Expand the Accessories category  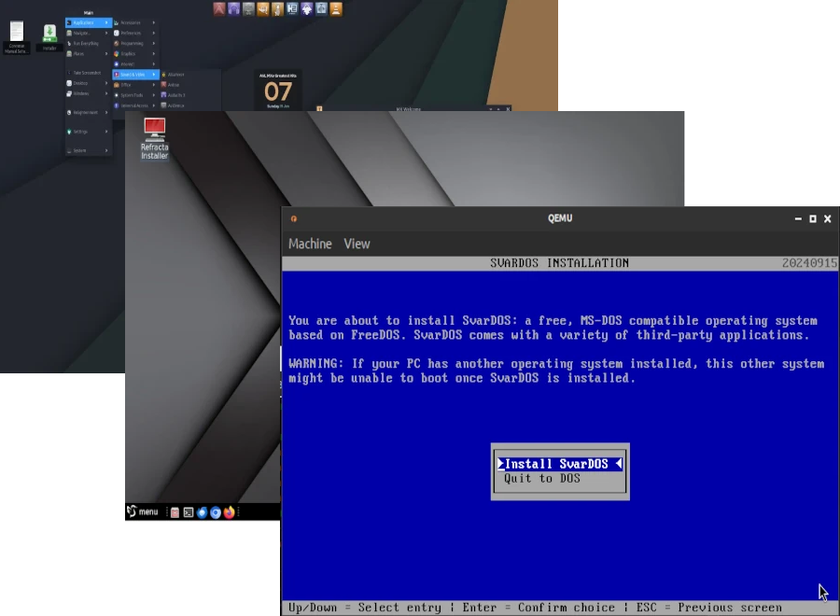(x=135, y=22)
